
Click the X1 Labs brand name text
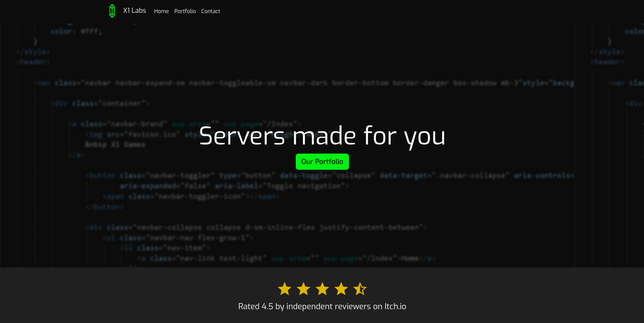[134, 10]
